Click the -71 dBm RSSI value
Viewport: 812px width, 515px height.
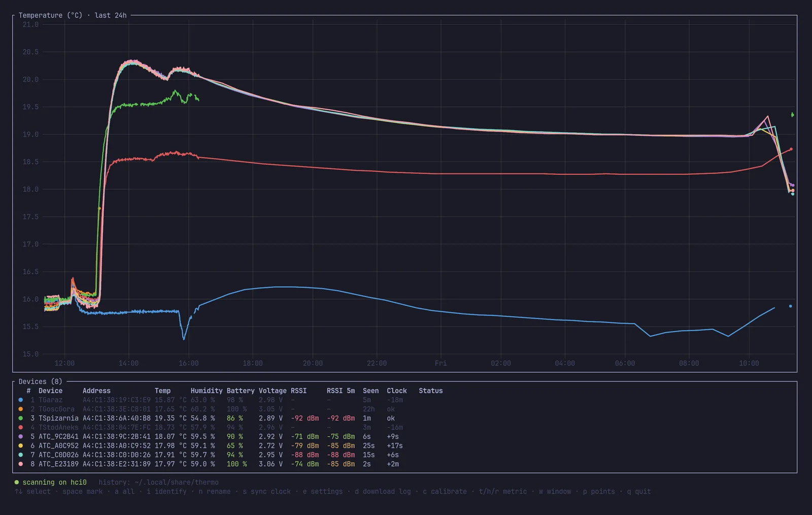pos(305,436)
